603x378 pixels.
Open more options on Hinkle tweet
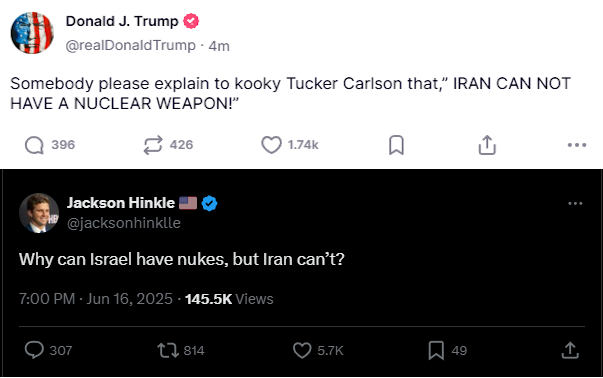575,203
